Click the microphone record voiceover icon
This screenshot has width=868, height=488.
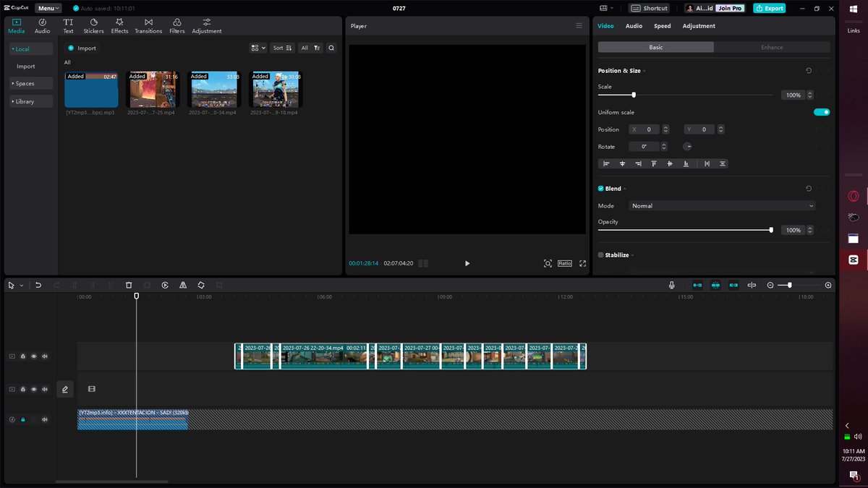click(x=672, y=285)
